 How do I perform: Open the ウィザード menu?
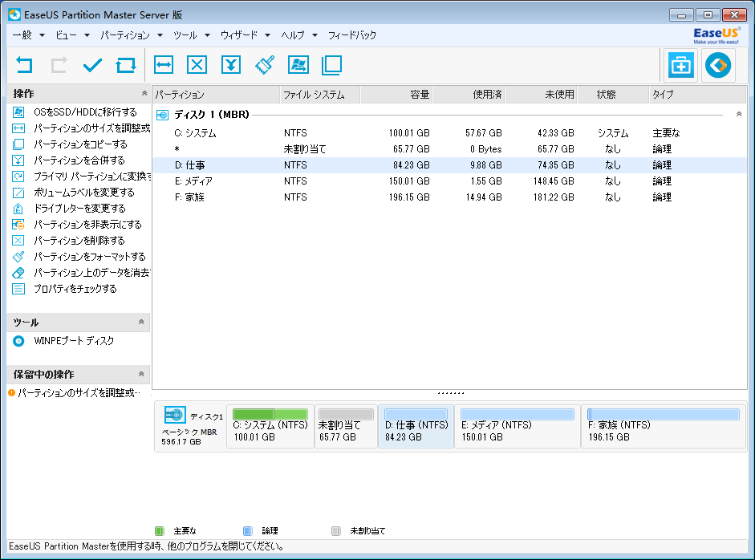(239, 35)
